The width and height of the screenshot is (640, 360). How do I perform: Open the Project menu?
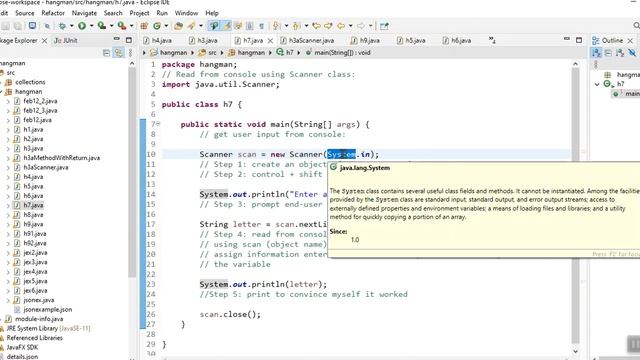tap(139, 13)
